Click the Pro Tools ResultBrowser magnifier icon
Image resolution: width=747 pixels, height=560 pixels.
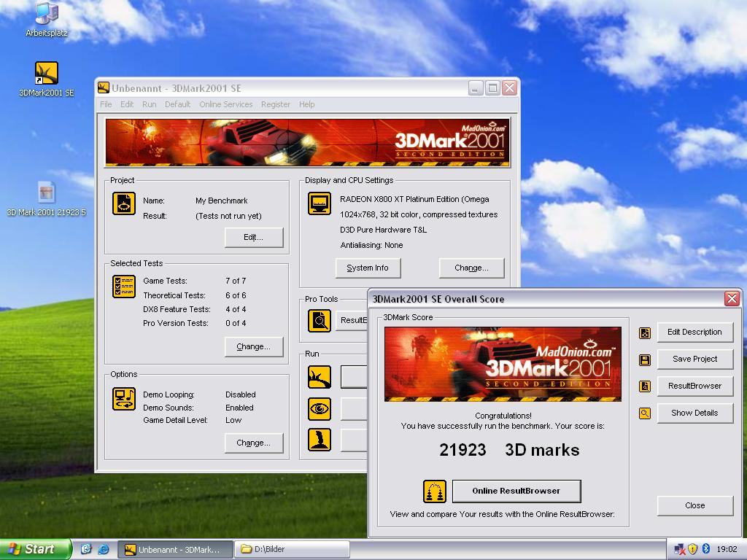click(x=320, y=321)
